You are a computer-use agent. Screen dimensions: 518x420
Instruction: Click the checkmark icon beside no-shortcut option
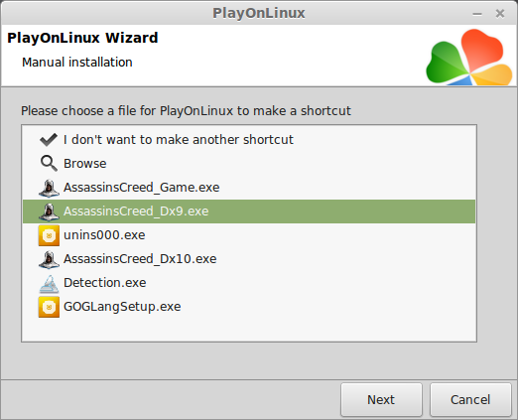[x=49, y=140]
